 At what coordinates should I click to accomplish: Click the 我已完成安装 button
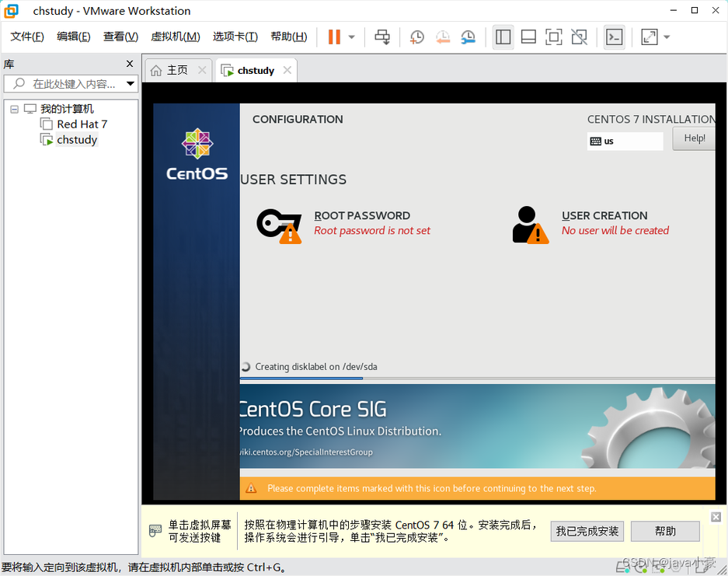pos(587,532)
